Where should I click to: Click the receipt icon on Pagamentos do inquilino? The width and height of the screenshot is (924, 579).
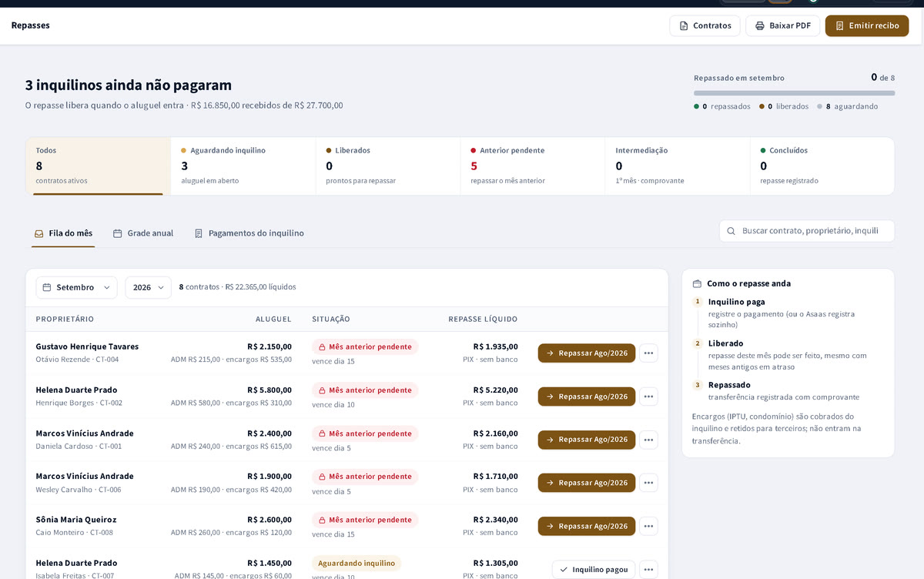pyautogui.click(x=199, y=233)
